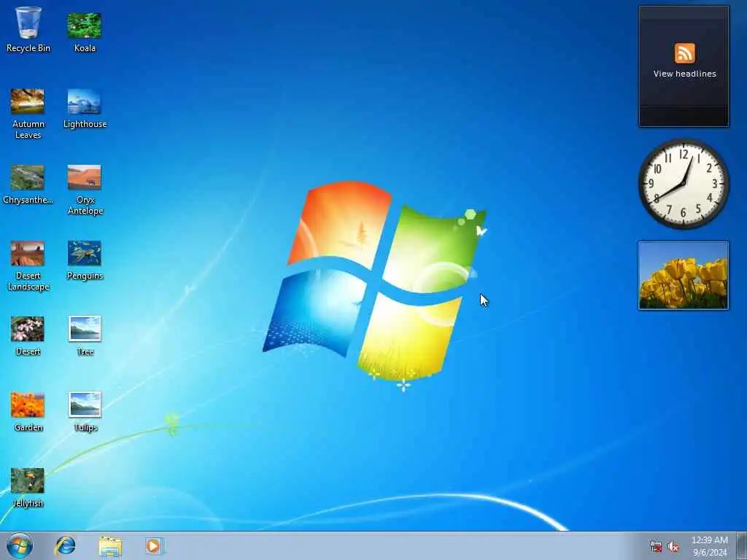Select the Penguins image icon
Viewport: 747px width, 560px height.
tap(85, 260)
